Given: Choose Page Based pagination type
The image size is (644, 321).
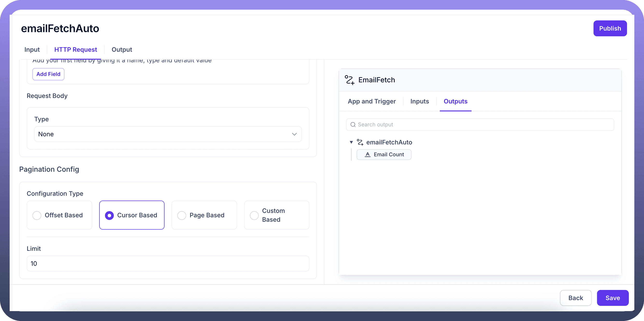Looking at the screenshot, I should coord(182,215).
